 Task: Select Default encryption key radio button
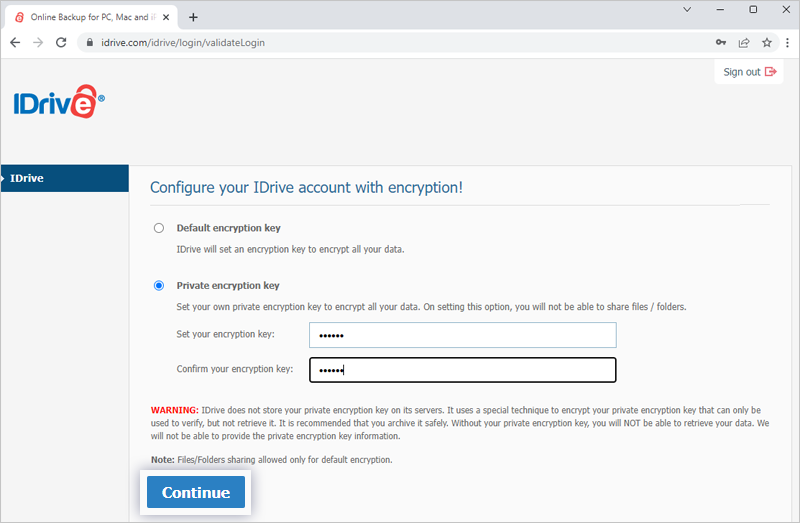coord(159,228)
